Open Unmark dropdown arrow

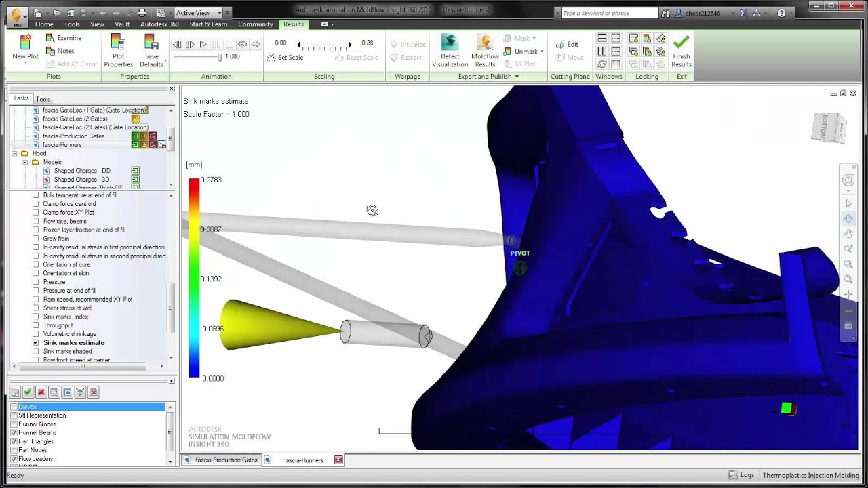(542, 52)
